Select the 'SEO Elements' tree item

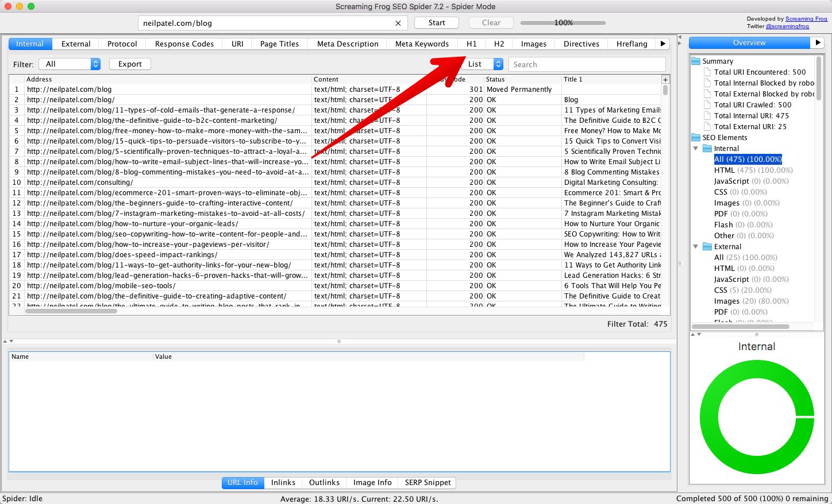725,137
